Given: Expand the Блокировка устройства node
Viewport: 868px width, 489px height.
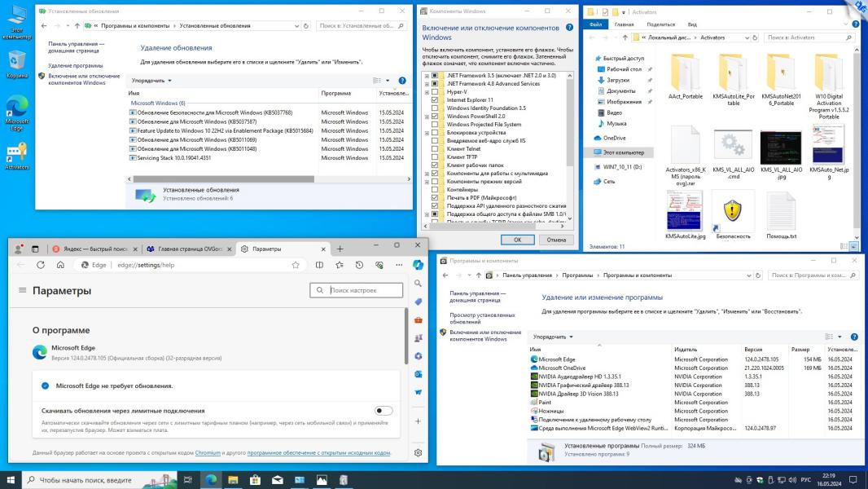Looking at the screenshot, I should pos(427,133).
